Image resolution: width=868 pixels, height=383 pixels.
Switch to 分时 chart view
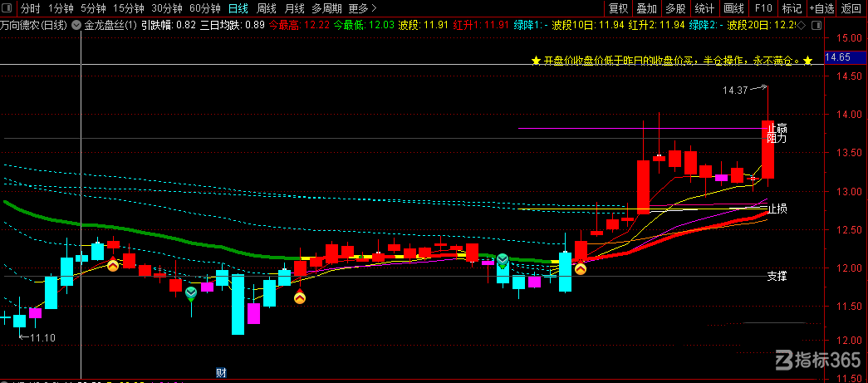click(x=31, y=8)
